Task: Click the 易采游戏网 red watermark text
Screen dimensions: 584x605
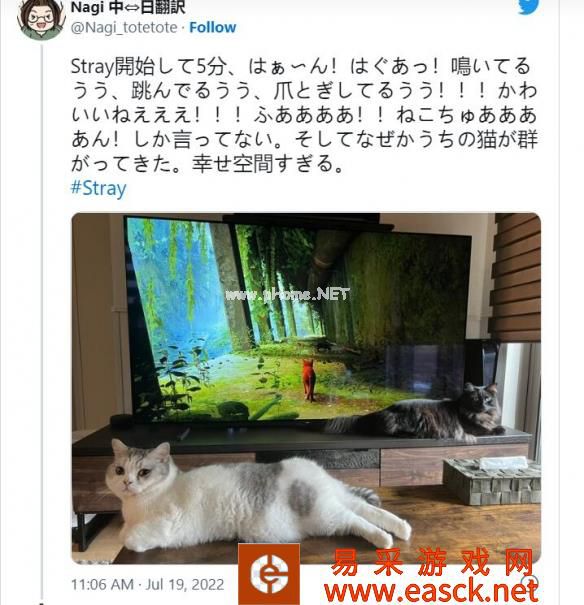Action: click(x=432, y=562)
